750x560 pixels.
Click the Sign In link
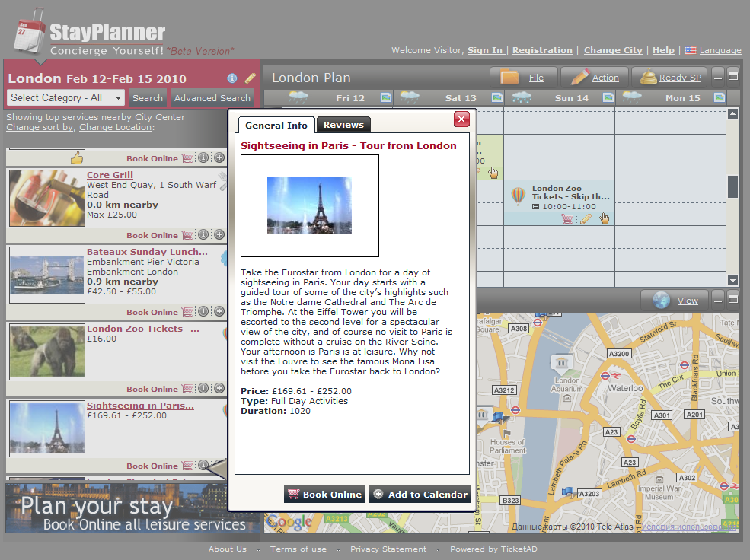(x=485, y=50)
